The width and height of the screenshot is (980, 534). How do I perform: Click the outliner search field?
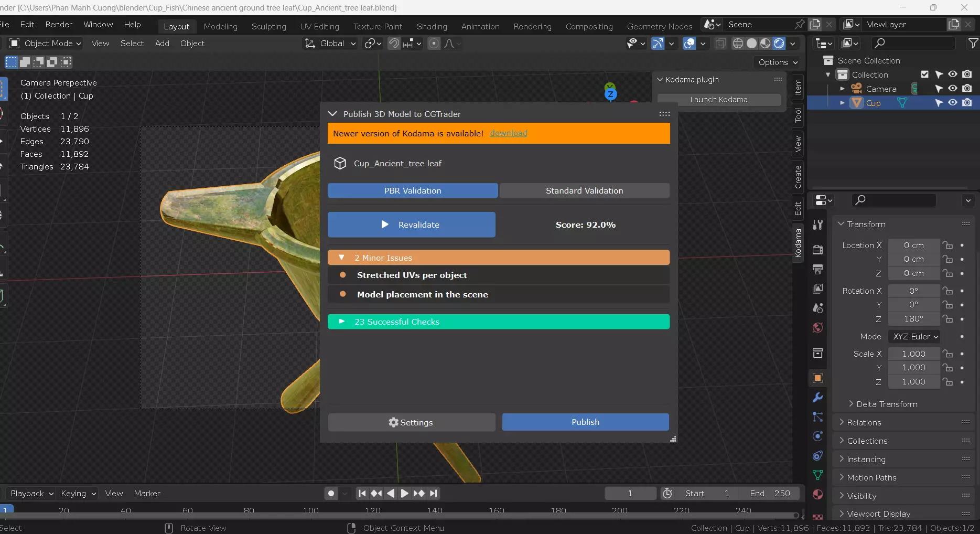pos(913,43)
